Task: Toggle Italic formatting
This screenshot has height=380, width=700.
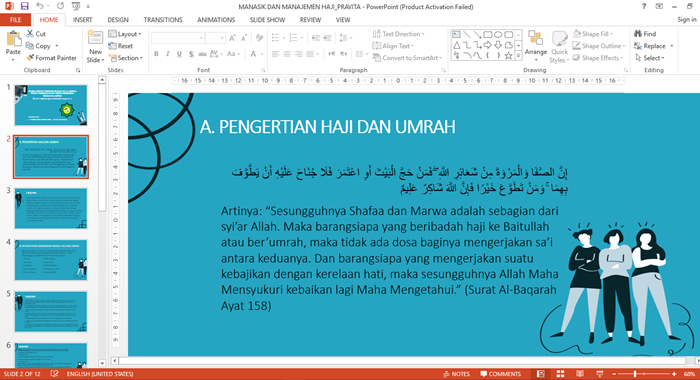Action: [x=167, y=54]
